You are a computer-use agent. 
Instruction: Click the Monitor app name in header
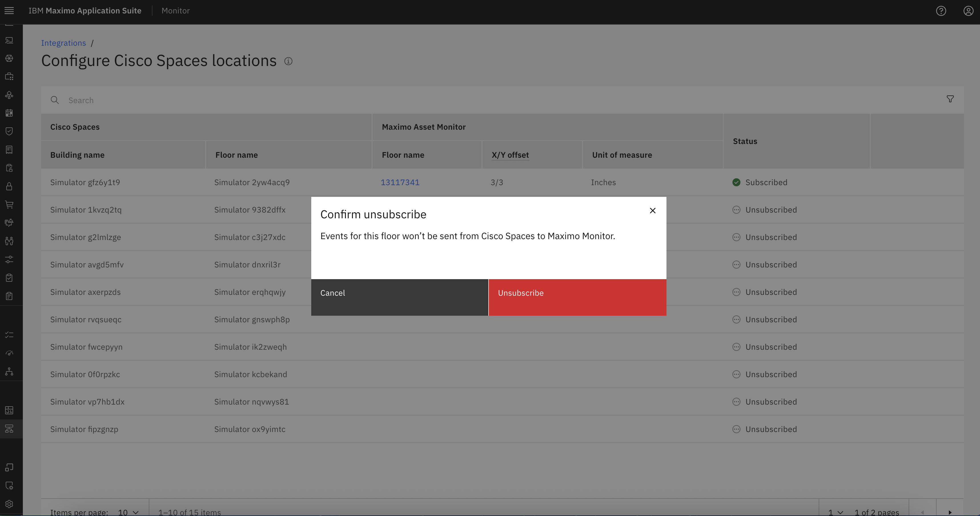[175, 11]
